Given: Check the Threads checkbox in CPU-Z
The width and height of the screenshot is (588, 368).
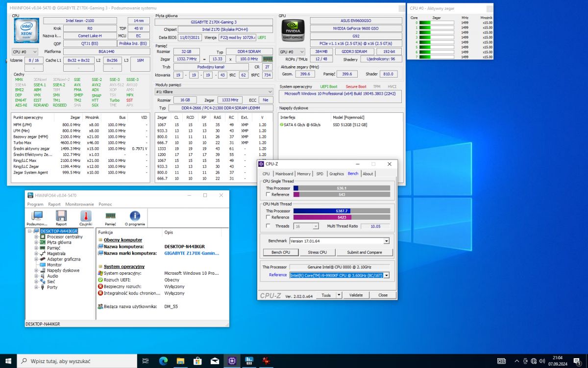Looking at the screenshot, I should tap(268, 226).
